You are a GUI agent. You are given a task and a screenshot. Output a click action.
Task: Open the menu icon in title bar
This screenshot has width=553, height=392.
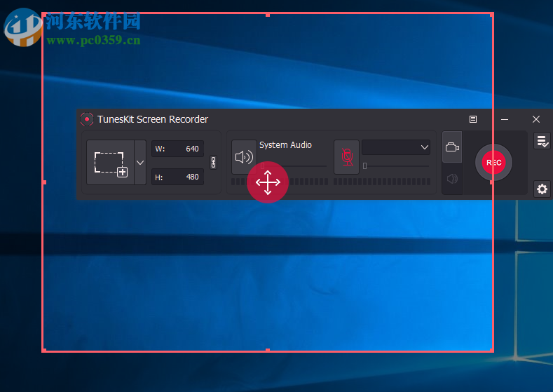(473, 119)
